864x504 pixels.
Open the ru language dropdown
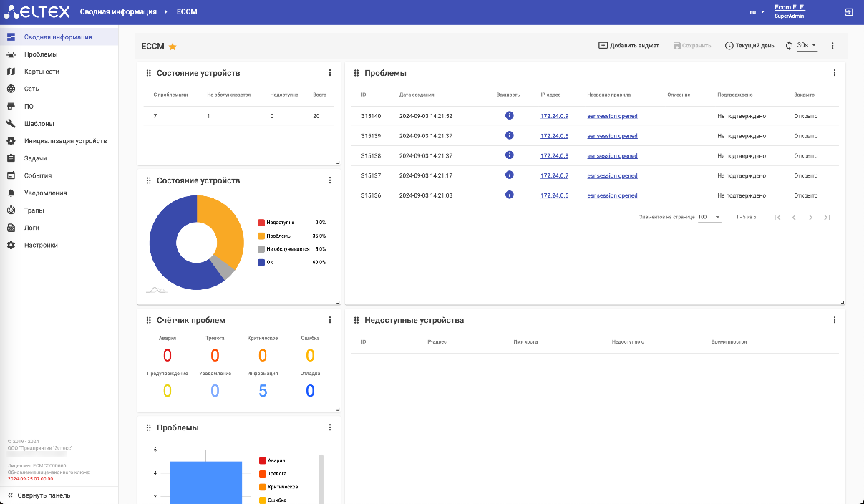pos(757,12)
